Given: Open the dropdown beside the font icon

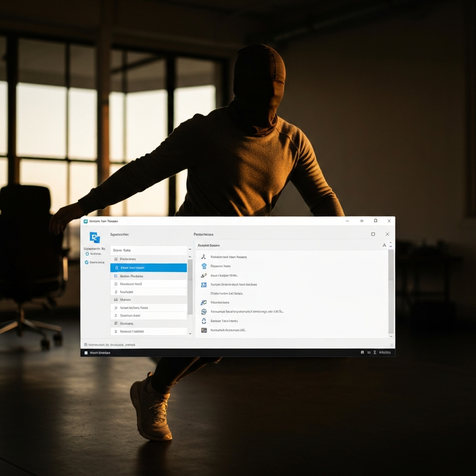Looking at the screenshot, I should [390, 245].
